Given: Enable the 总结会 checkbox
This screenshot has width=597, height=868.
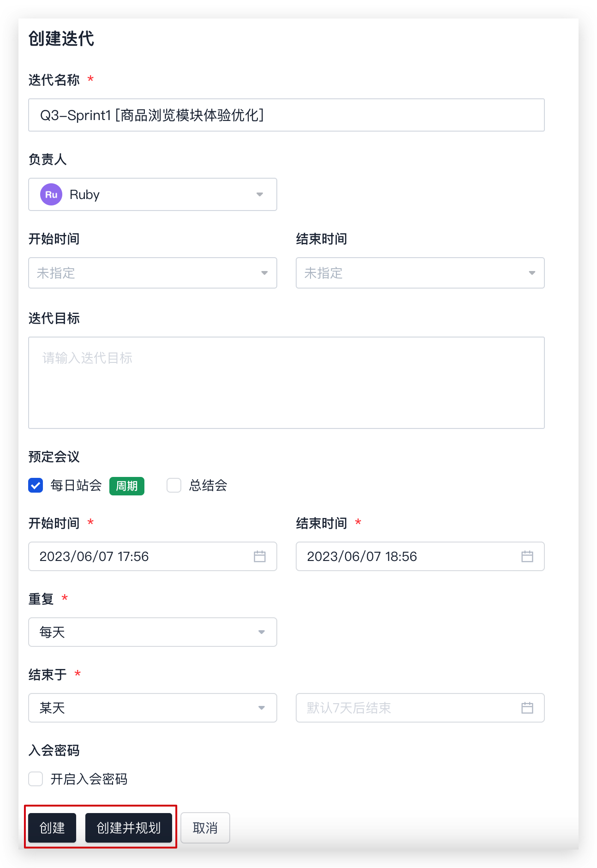Looking at the screenshot, I should click(174, 485).
